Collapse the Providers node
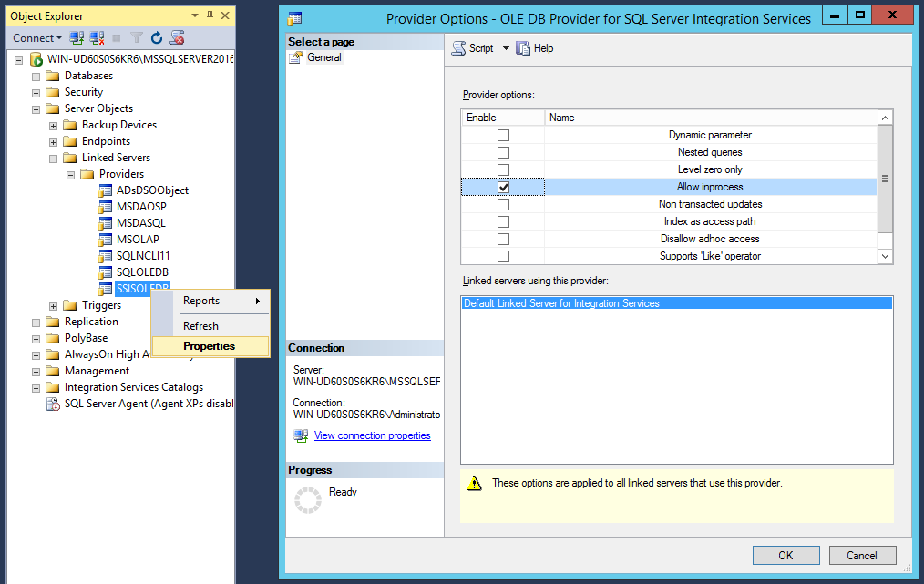Image resolution: width=924 pixels, height=584 pixels. click(71, 175)
